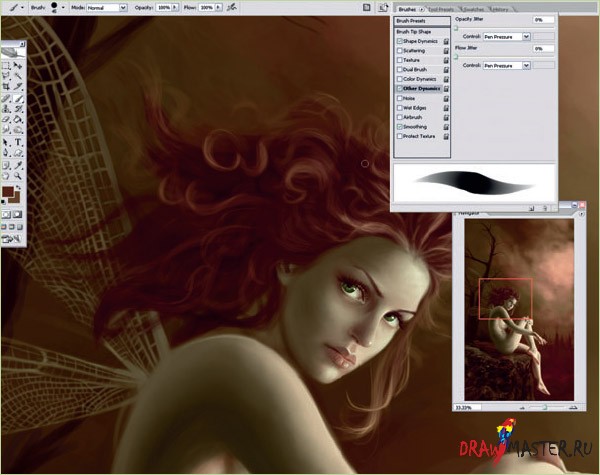600x475 pixels.
Task: Swap foreground and background colors
Action: pyautogui.click(x=18, y=188)
